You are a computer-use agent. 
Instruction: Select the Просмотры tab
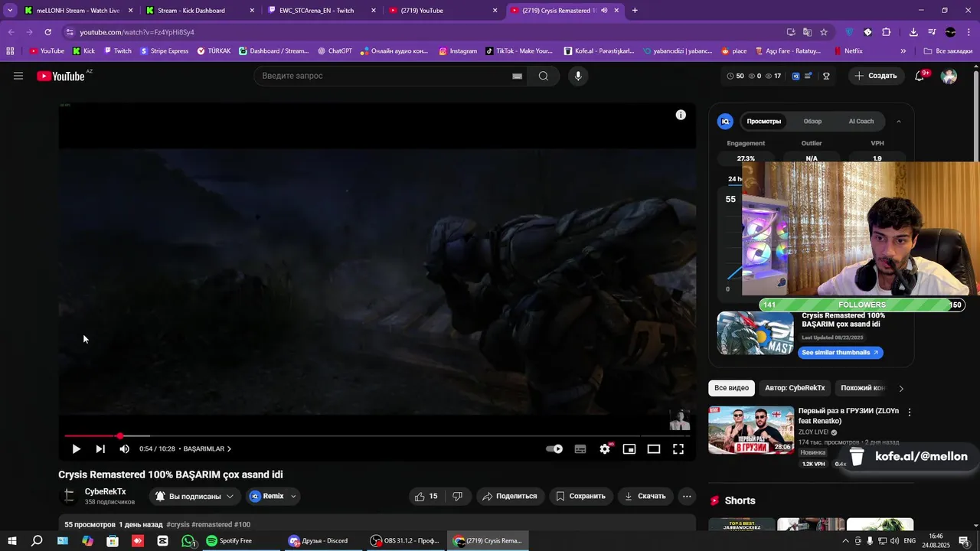click(763, 121)
